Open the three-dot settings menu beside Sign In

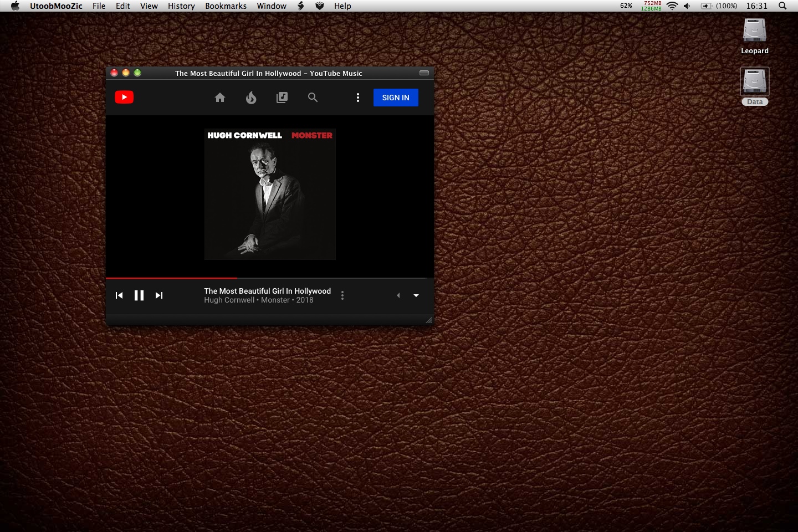[358, 98]
